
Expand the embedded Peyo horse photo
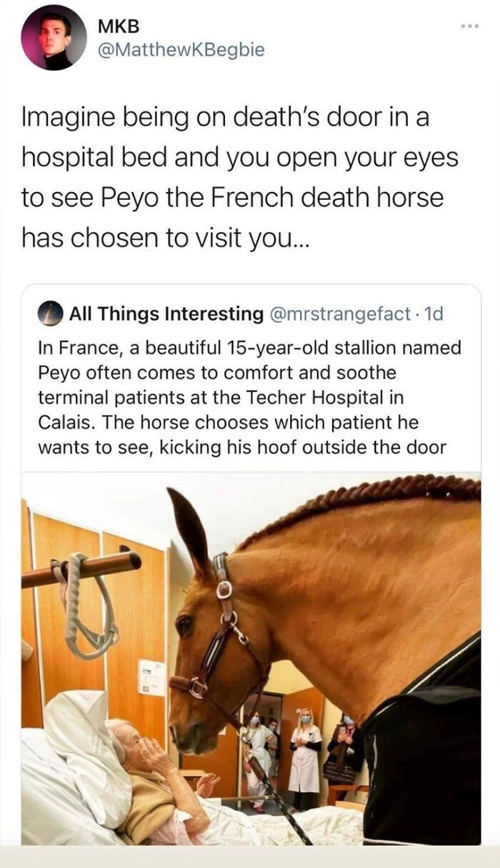click(250, 657)
